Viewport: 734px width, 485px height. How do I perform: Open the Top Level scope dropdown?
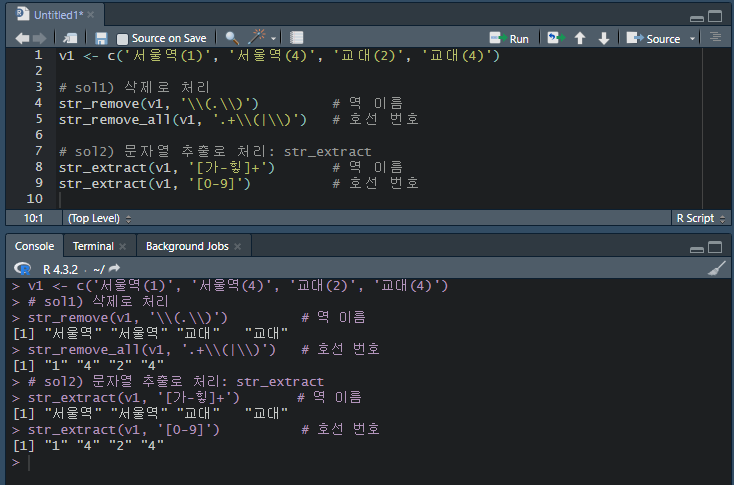[99, 218]
